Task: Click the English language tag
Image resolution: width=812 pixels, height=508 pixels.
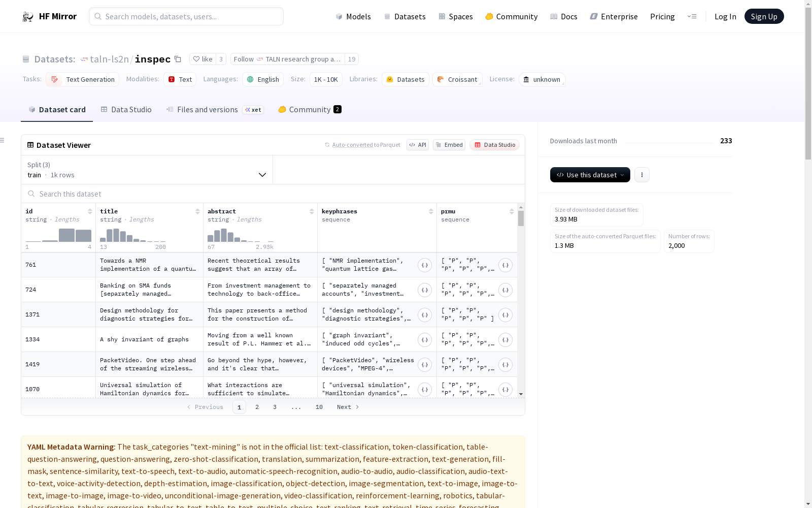Action: tap(263, 79)
